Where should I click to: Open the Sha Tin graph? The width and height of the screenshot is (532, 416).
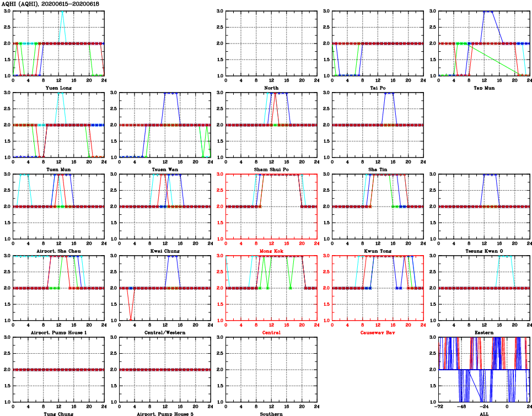[378, 125]
